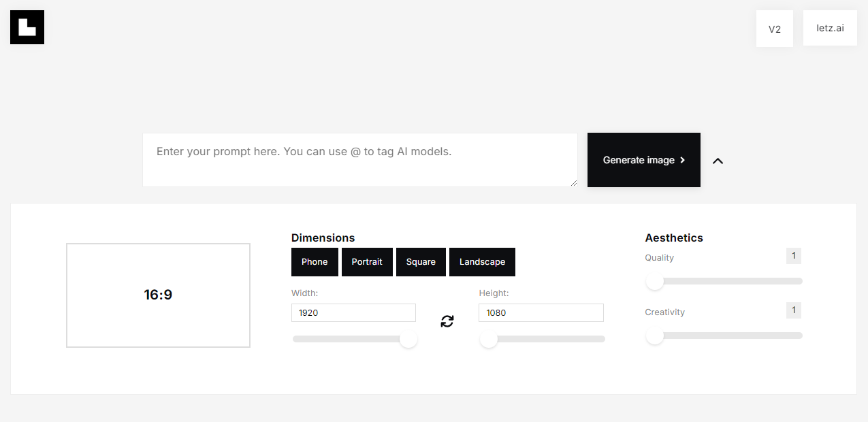This screenshot has width=868, height=422.
Task: Click the Width slider handle
Action: (x=408, y=339)
